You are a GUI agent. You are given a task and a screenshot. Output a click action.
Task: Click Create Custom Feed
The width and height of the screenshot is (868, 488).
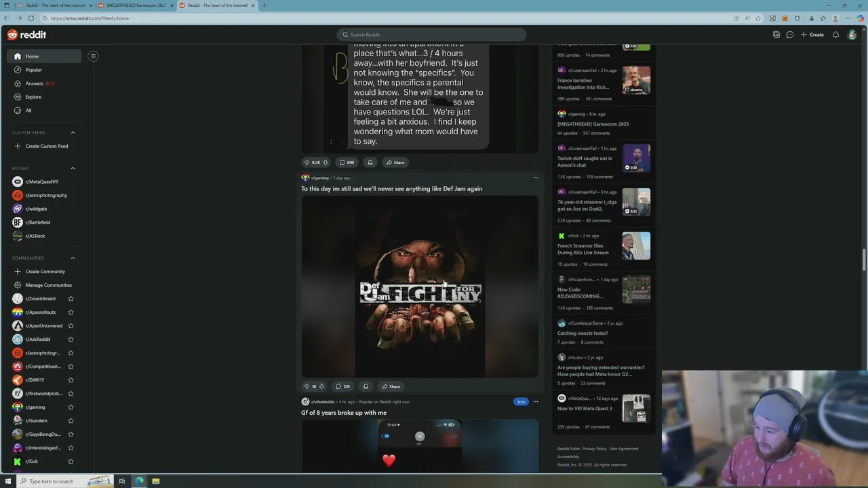pyautogui.click(x=44, y=146)
